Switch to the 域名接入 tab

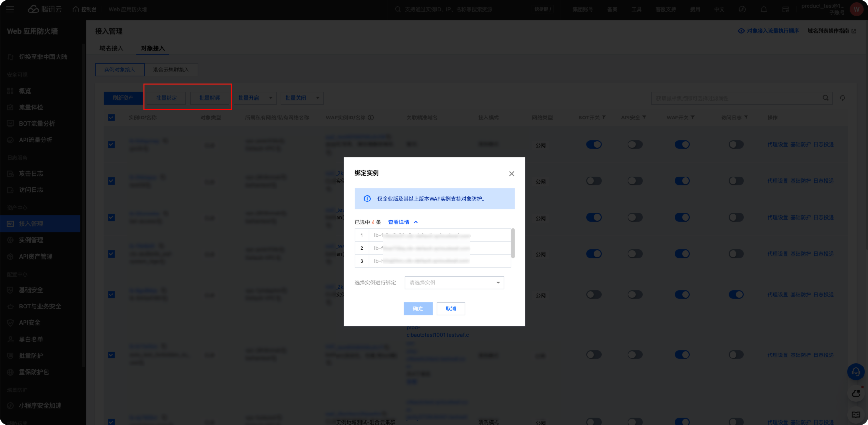tap(111, 48)
